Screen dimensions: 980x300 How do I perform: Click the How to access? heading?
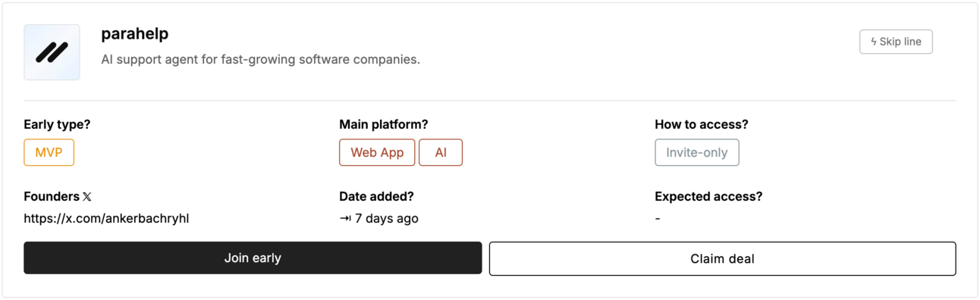click(x=702, y=124)
